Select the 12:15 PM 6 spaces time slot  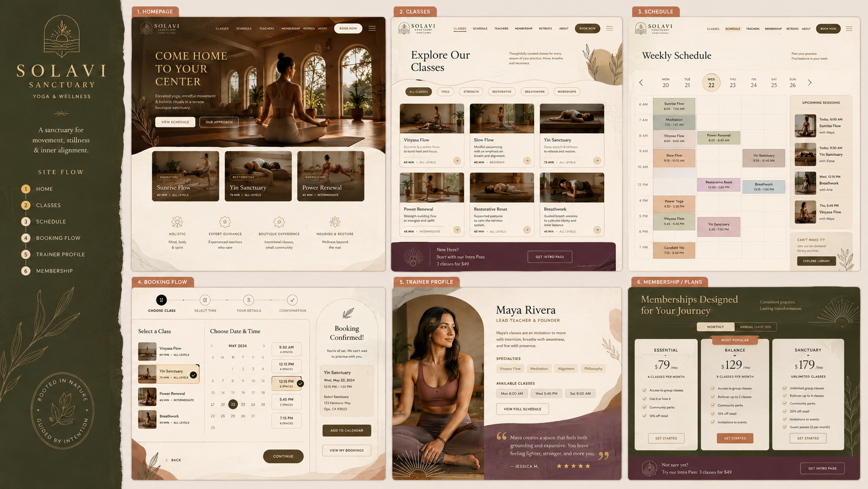point(287,384)
